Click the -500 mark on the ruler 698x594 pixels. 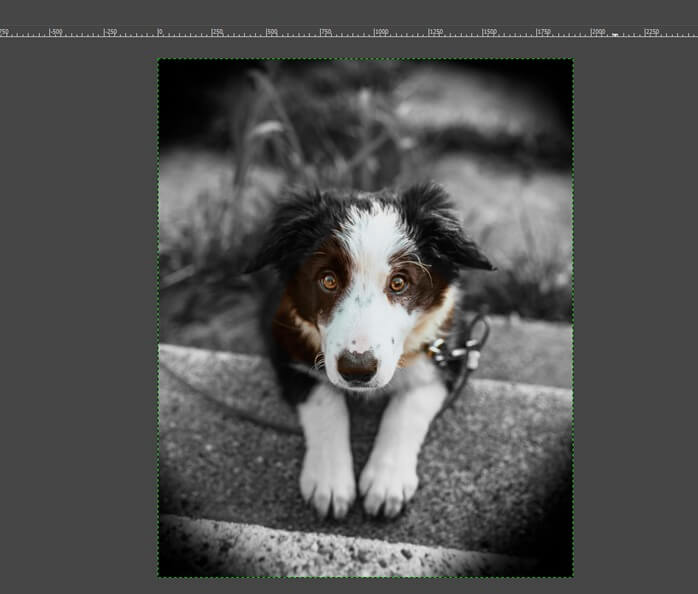tap(50, 32)
